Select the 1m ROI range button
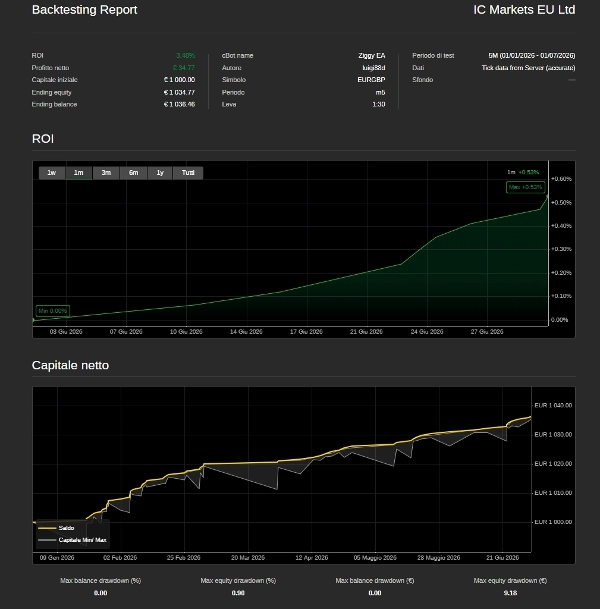The image size is (600, 609). click(x=78, y=173)
